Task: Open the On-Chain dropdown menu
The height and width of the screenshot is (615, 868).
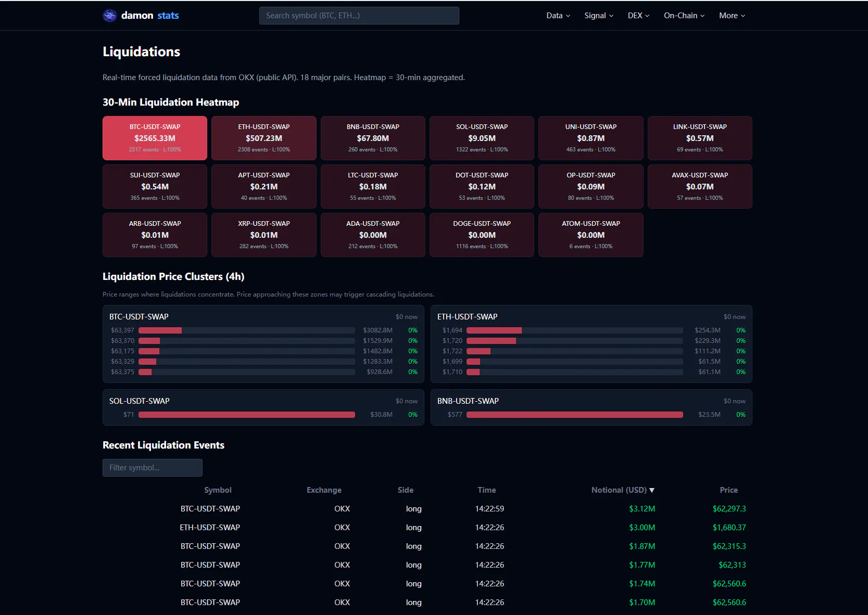Action: (x=684, y=16)
